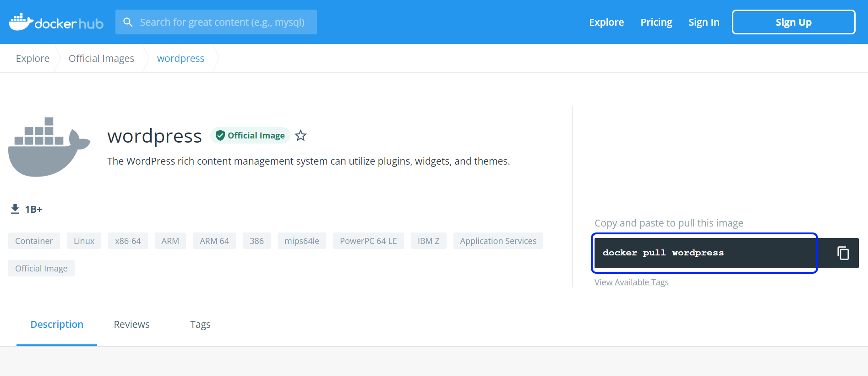Click the WordPress description sentence
Image resolution: width=868 pixels, height=376 pixels.
(x=308, y=161)
